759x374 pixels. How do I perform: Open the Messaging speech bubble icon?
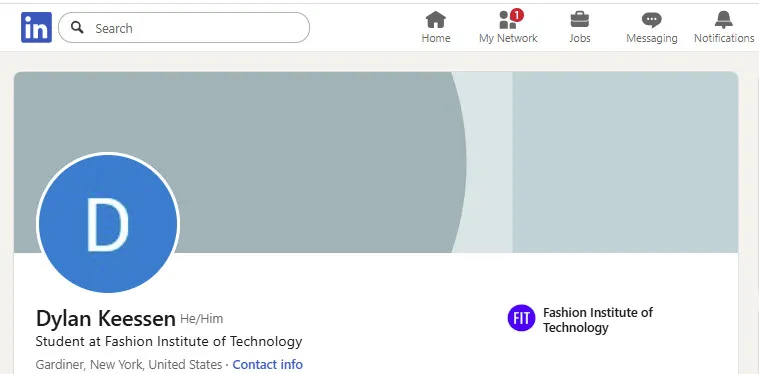tap(652, 20)
